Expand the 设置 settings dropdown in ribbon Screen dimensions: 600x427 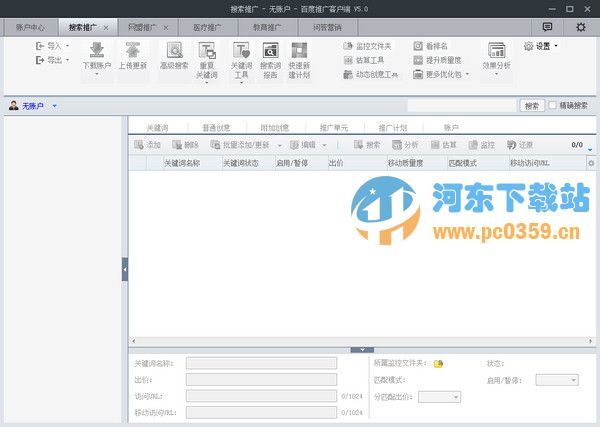coord(556,46)
